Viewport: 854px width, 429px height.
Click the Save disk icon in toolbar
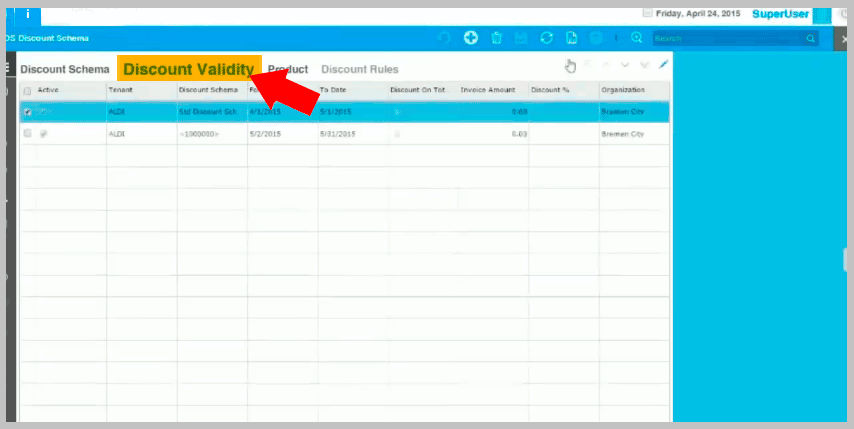pos(521,38)
